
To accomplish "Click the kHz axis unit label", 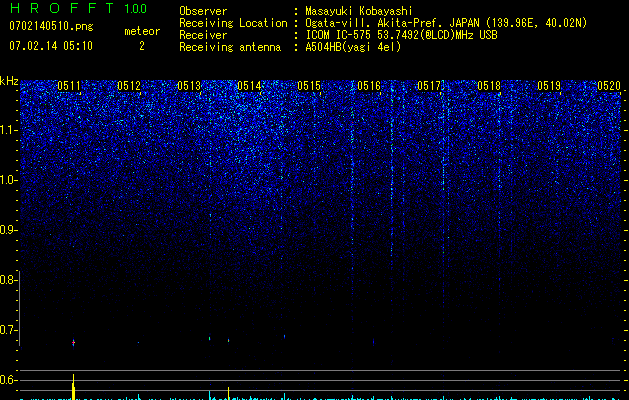I will click(9, 81).
